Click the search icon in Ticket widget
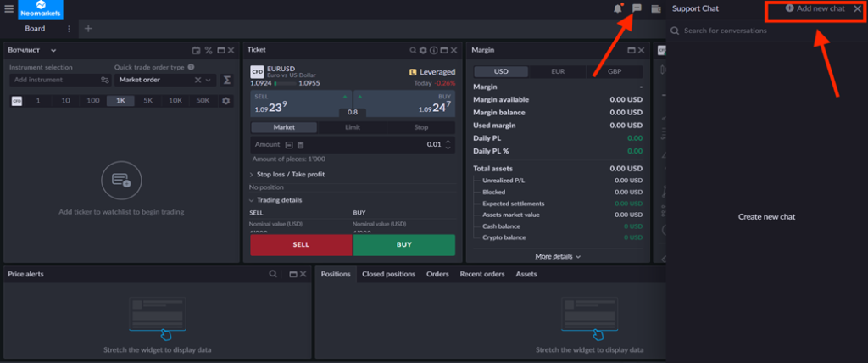Screen dimensions: 868x363 (x=412, y=51)
